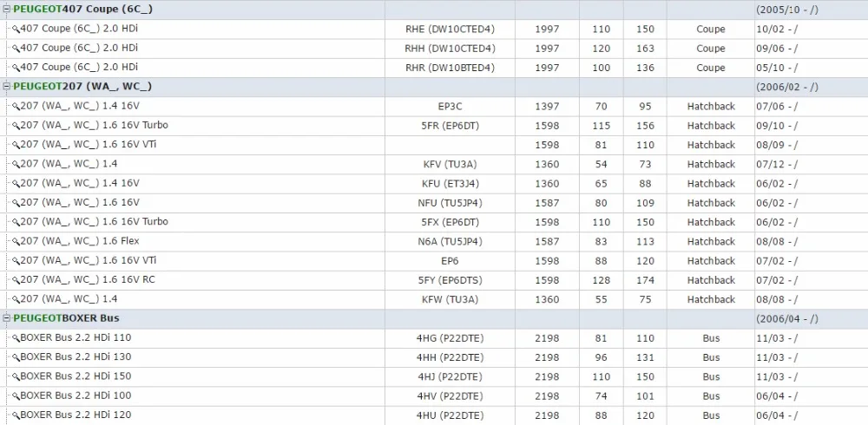Open 207 (WA_, WC_) 1.6 Flex entry
Image resolution: width=868 pixels, height=425 pixels.
[x=80, y=241]
